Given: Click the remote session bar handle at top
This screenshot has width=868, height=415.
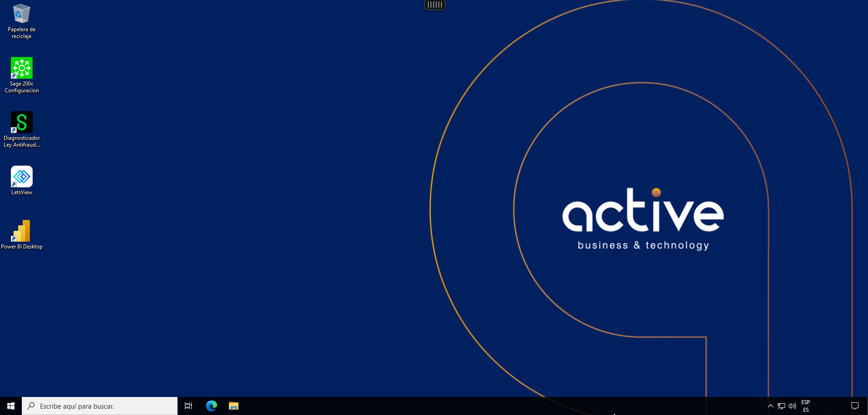Looking at the screenshot, I should coord(434,5).
